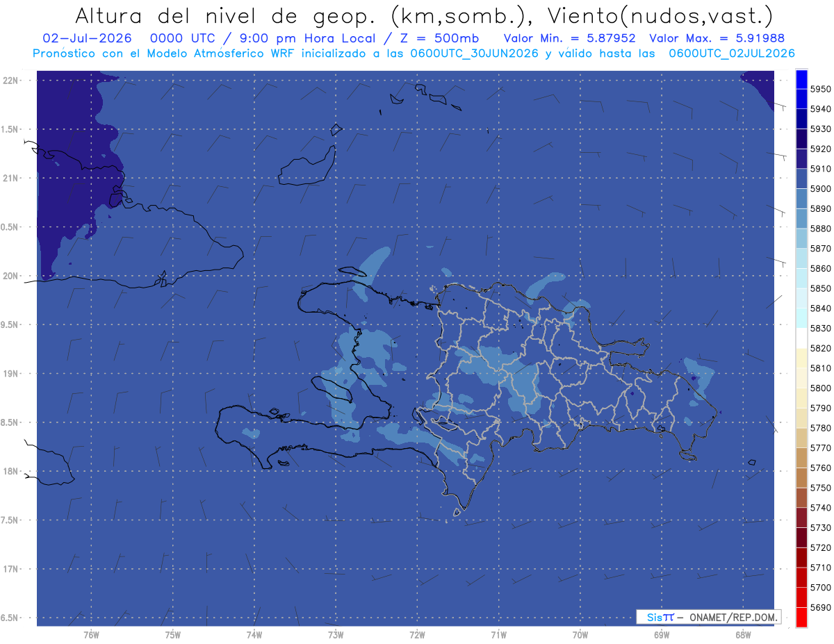Click the '75W' longitude label
Viewport: 834px width, 644px height.
click(173, 636)
